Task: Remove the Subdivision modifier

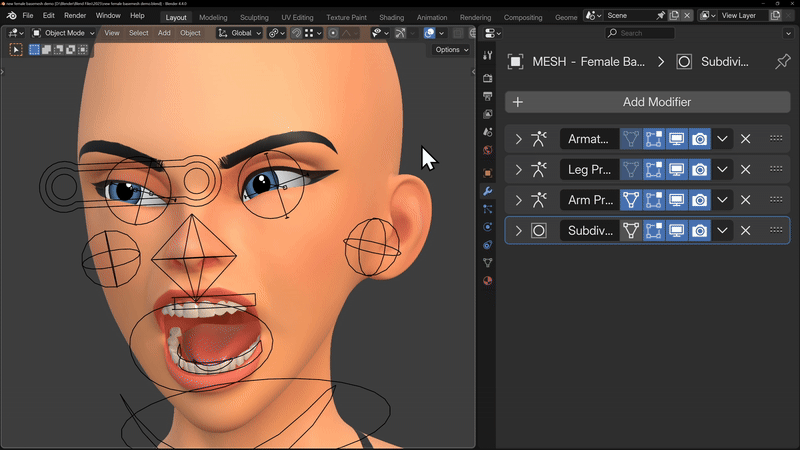Action: click(x=745, y=231)
